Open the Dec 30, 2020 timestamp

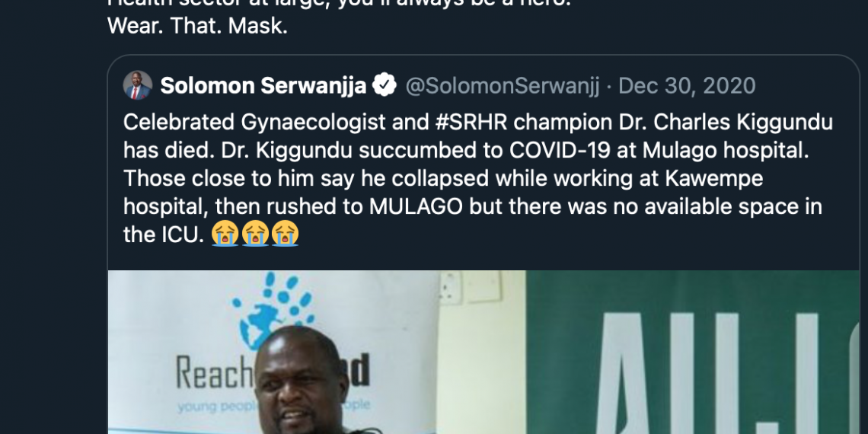687,85
